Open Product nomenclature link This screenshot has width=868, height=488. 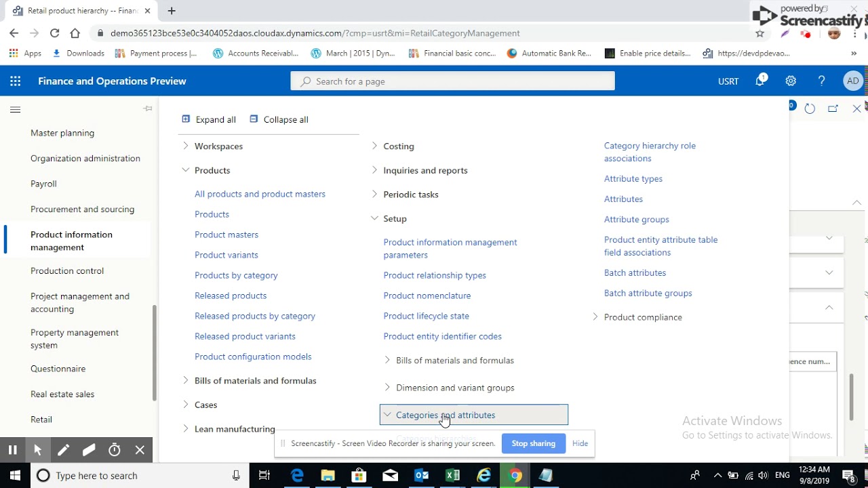pyautogui.click(x=427, y=296)
